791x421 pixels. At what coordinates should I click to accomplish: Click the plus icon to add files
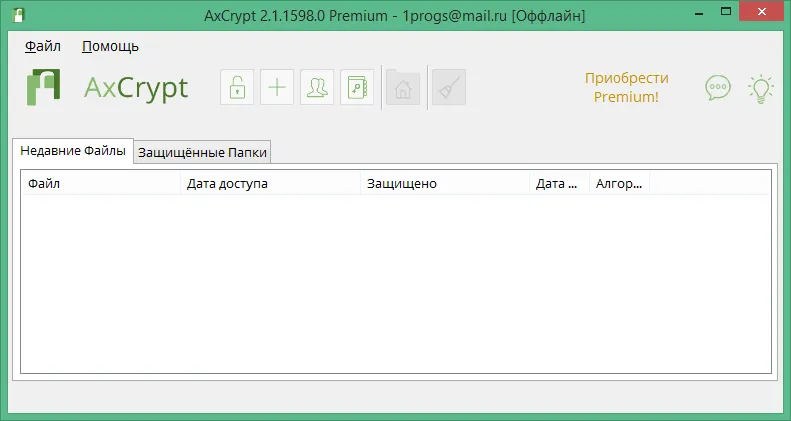277,87
